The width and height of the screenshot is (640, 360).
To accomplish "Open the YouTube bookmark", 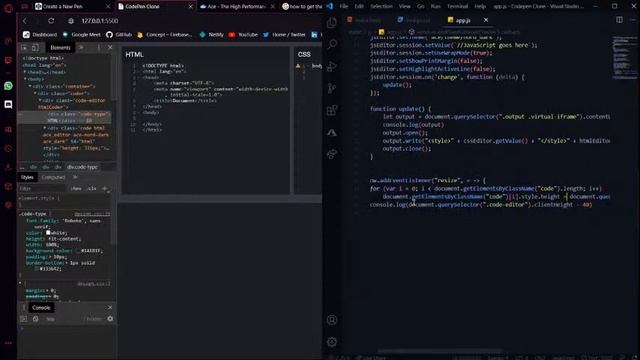I will pyautogui.click(x=243, y=35).
